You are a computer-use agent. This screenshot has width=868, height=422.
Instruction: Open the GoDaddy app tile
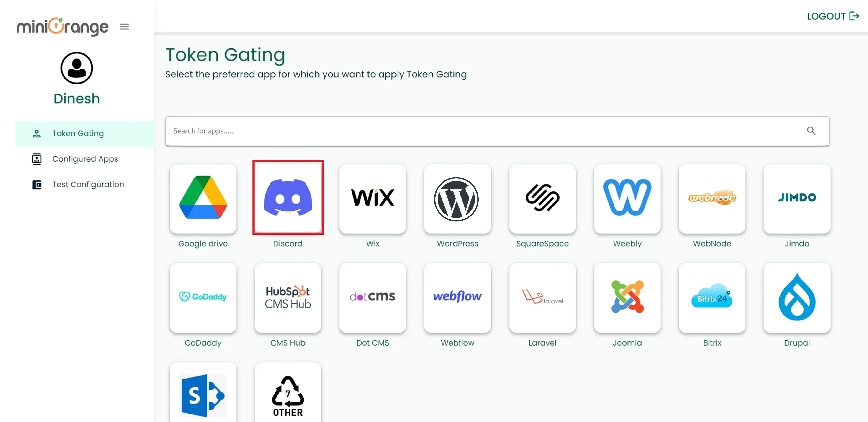pos(203,297)
